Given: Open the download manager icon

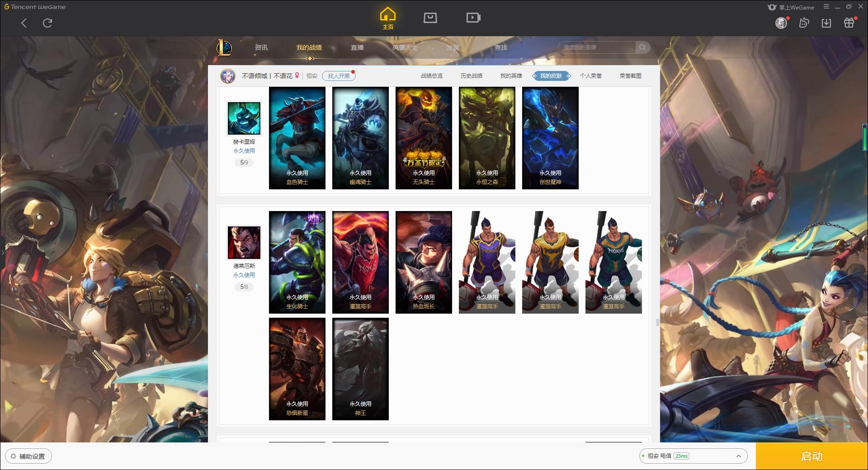Looking at the screenshot, I should (x=826, y=23).
